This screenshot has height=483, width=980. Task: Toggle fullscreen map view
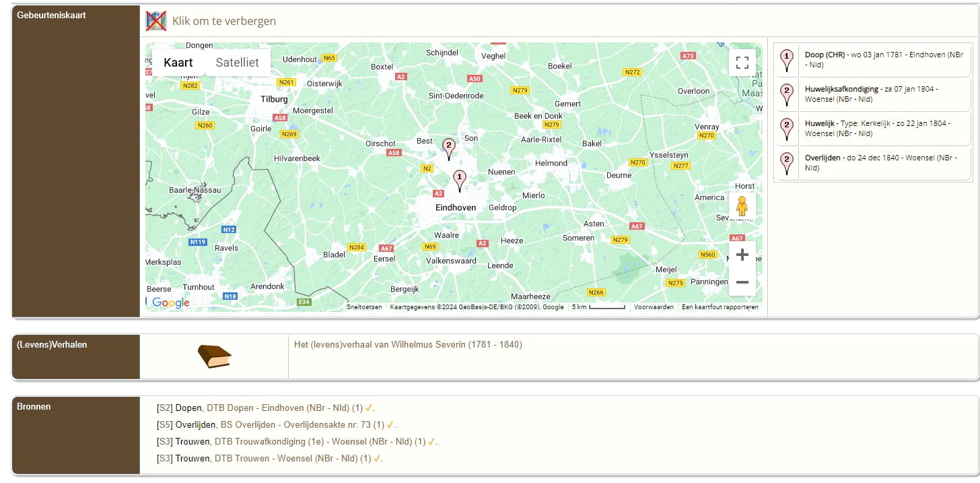[742, 63]
